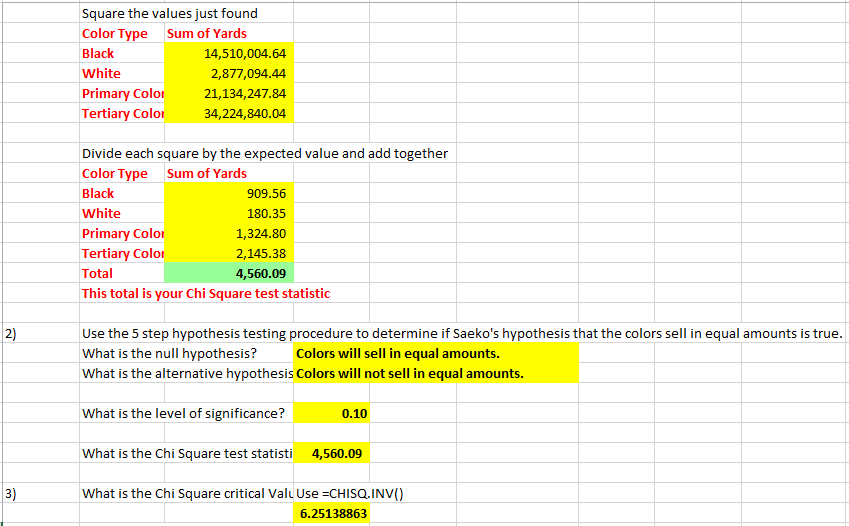Select the alternative hypothesis answer cell
Screen dimensions: 849x526
pyautogui.click(x=436, y=373)
